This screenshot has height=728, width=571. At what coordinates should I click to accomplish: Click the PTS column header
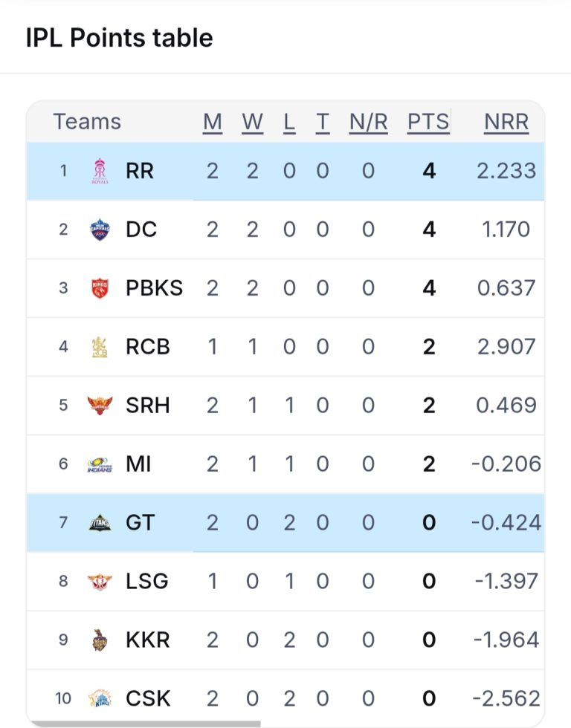(428, 122)
